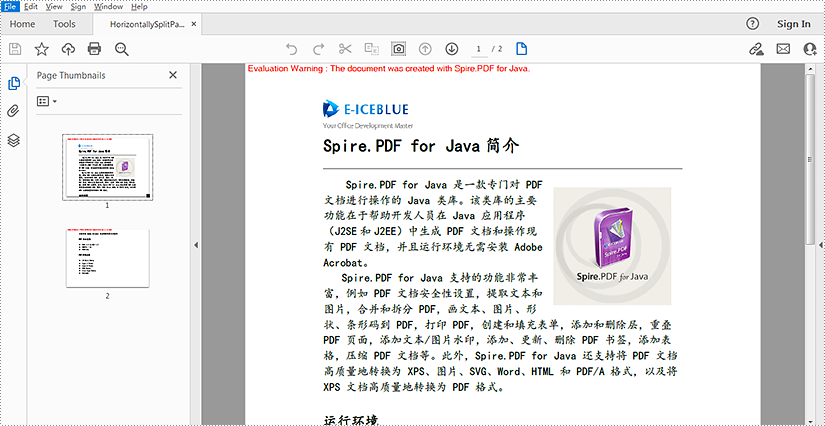Open the thumbnail options dropdown
This screenshot has height=426, width=825.
pyautogui.click(x=46, y=101)
